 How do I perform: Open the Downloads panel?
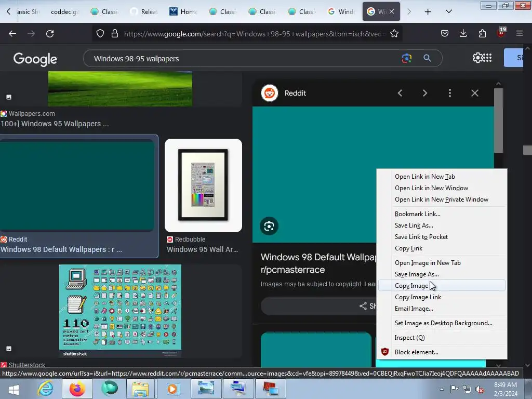click(x=463, y=33)
